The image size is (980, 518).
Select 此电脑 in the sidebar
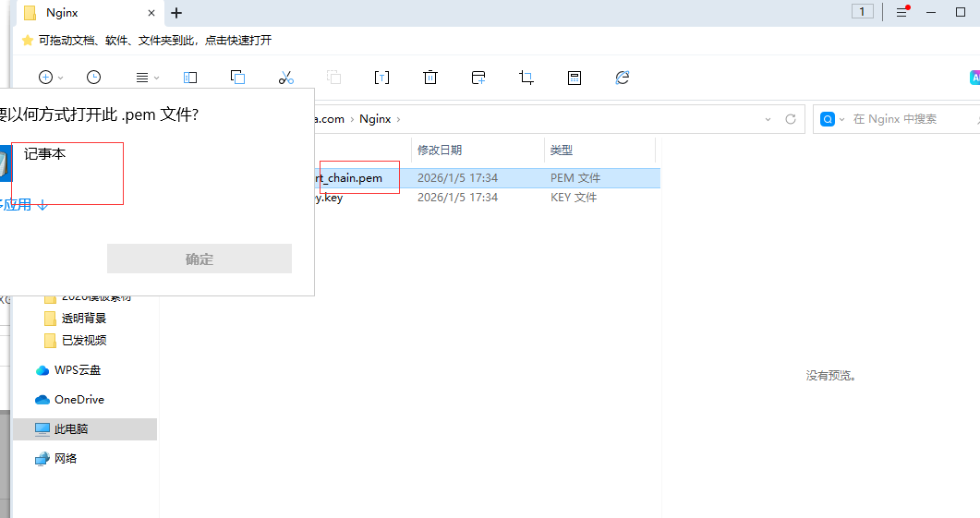[71, 429]
